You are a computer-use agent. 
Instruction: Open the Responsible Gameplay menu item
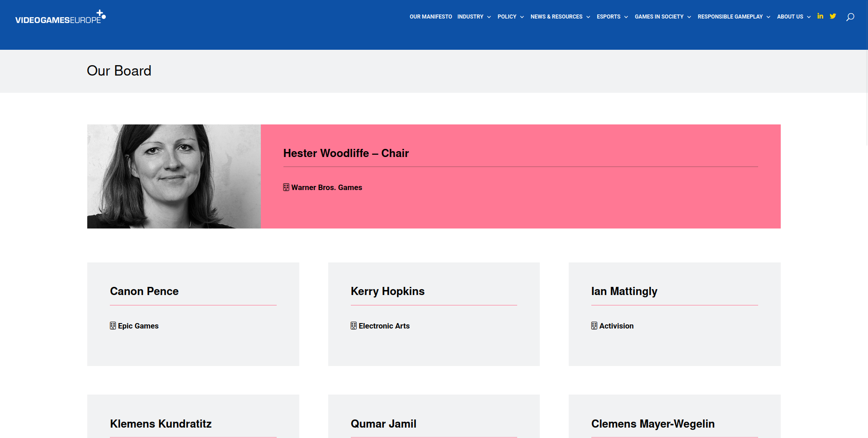730,17
